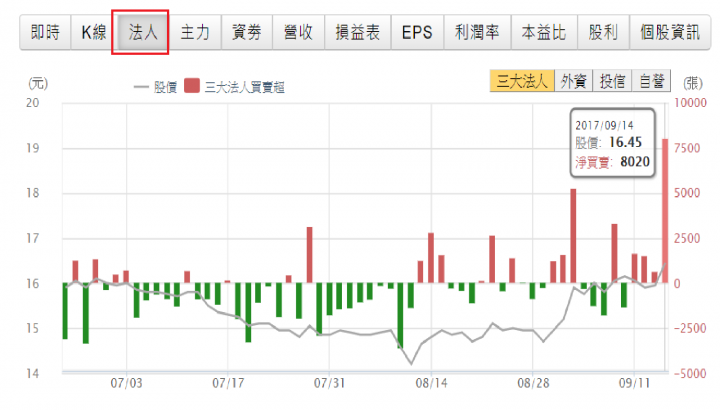The image size is (720, 410).
Task: Toggle the 股價 line legend
Action: click(156, 87)
